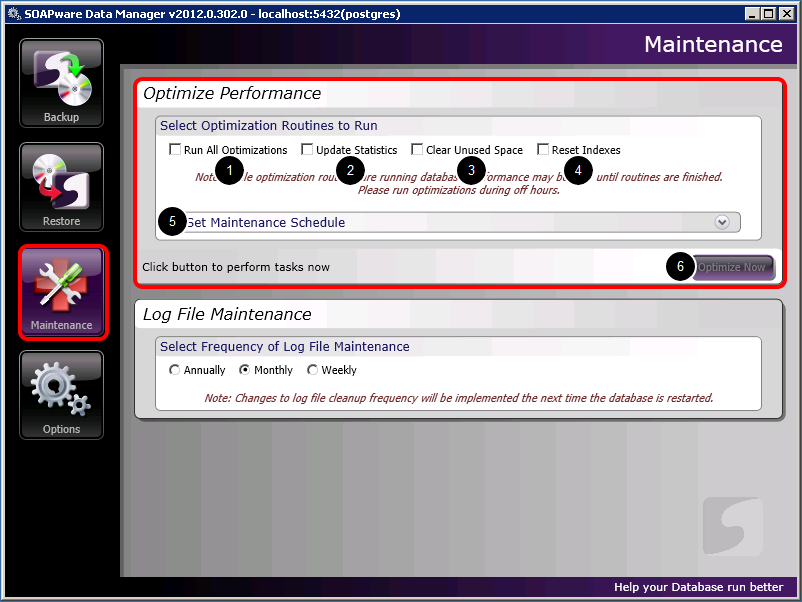Maximize the Data Manager window
Viewport: 802px width, 602px height.
[768, 14]
